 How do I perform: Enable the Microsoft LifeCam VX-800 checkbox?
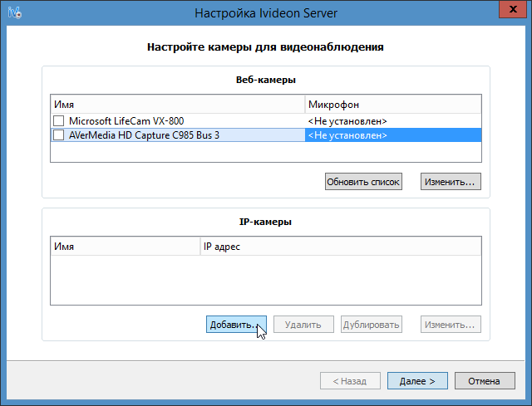[x=59, y=121]
